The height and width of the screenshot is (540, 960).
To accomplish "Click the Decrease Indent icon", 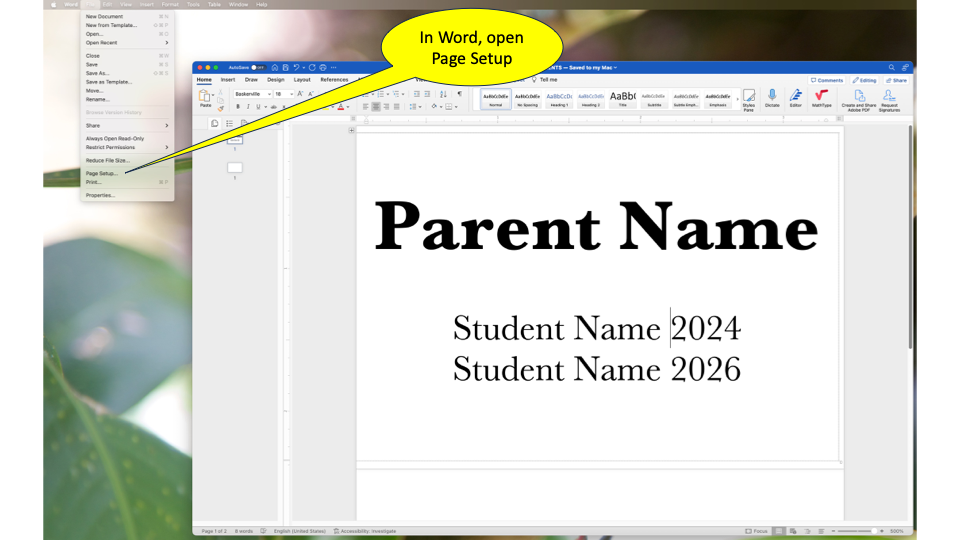I will (x=417, y=94).
